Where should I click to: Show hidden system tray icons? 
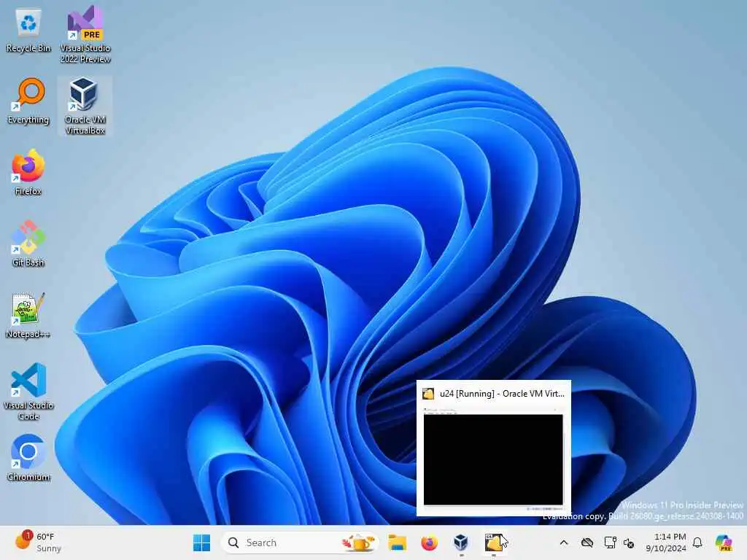click(564, 542)
